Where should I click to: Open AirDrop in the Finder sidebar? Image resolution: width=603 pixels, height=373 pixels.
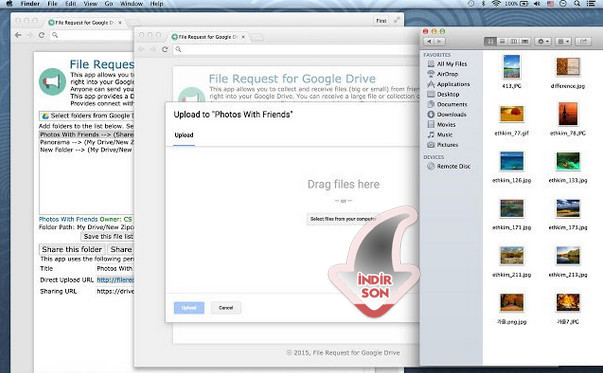443,74
